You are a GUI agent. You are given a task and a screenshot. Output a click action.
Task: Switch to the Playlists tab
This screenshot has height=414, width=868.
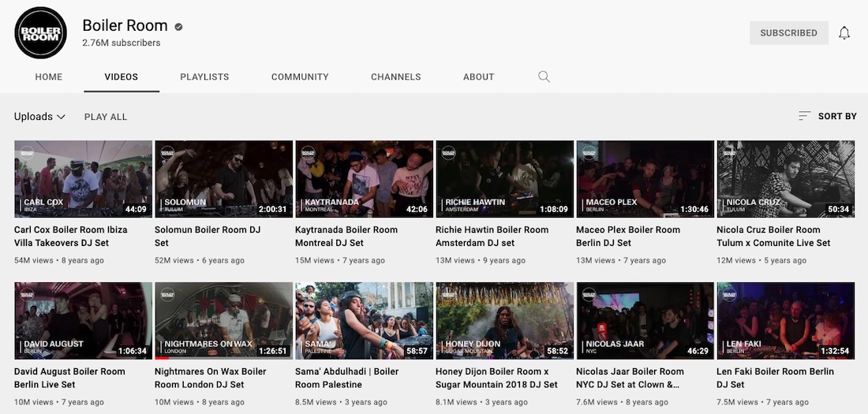204,77
